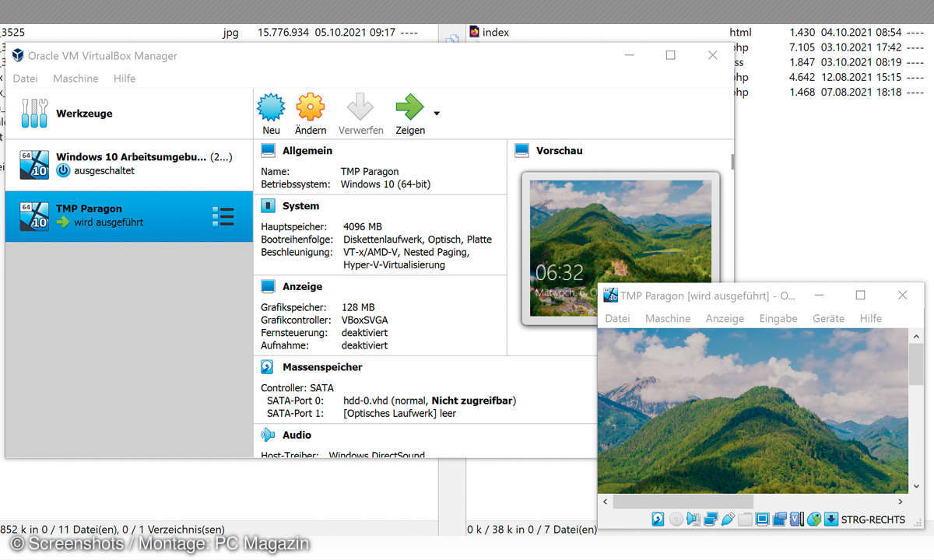Click the Massenspeicher disk icon
The height and width of the screenshot is (560, 934).
click(268, 367)
